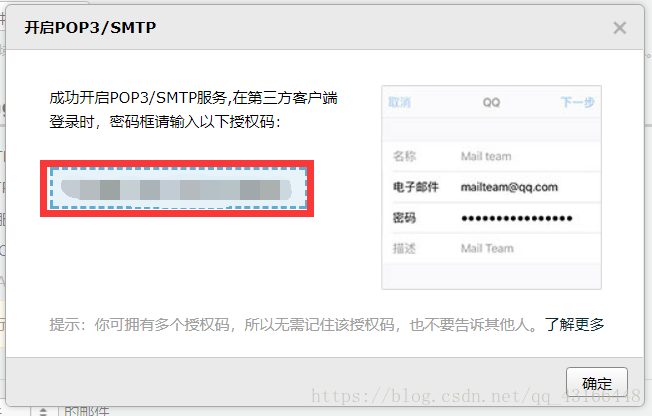Click the 开启POP3/SMTP dialog title
The width and height of the screenshot is (652, 416).
click(90, 27)
